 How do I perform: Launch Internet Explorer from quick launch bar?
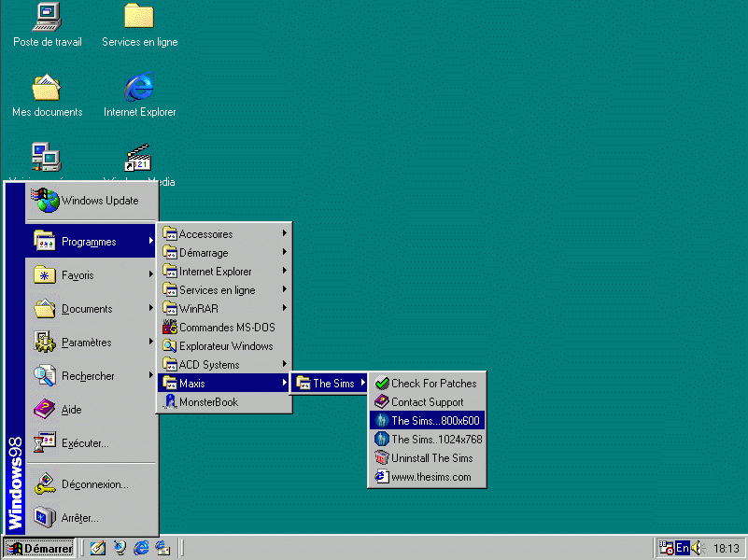142,548
